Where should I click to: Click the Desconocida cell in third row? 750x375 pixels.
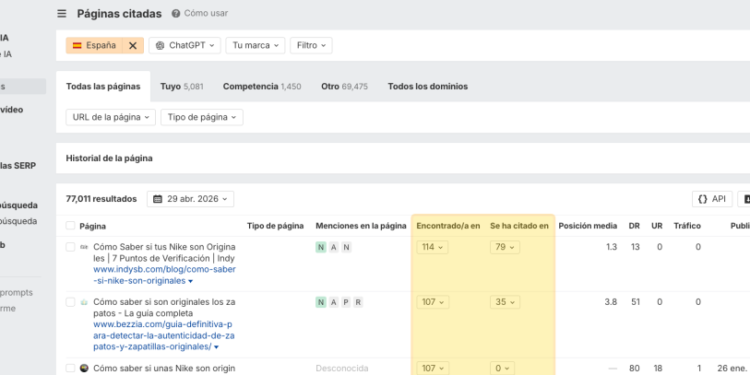[x=342, y=368]
